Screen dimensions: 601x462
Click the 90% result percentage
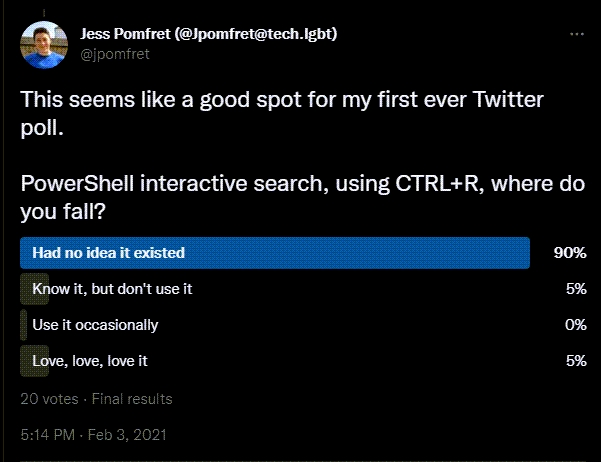click(570, 253)
